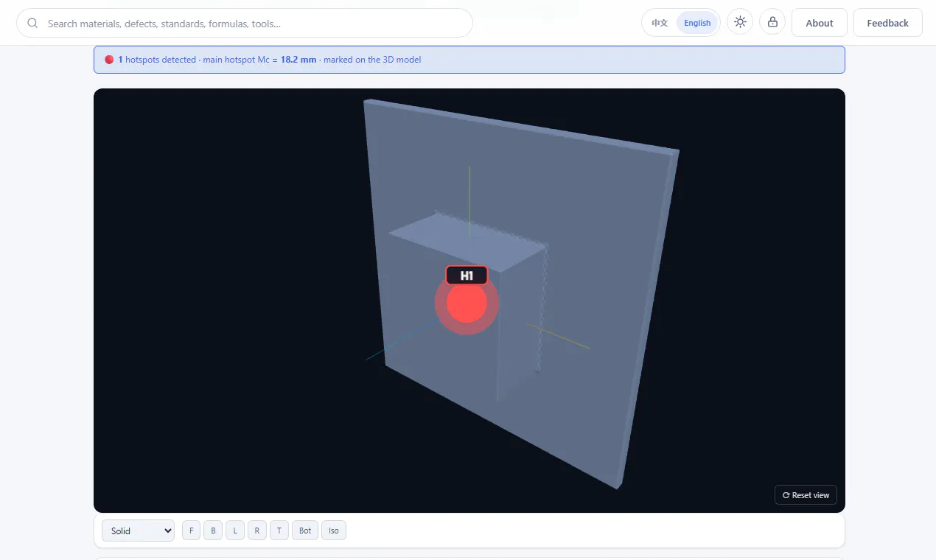Open the Solid render mode dropdown
The height and width of the screenshot is (560, 936).
point(138,531)
